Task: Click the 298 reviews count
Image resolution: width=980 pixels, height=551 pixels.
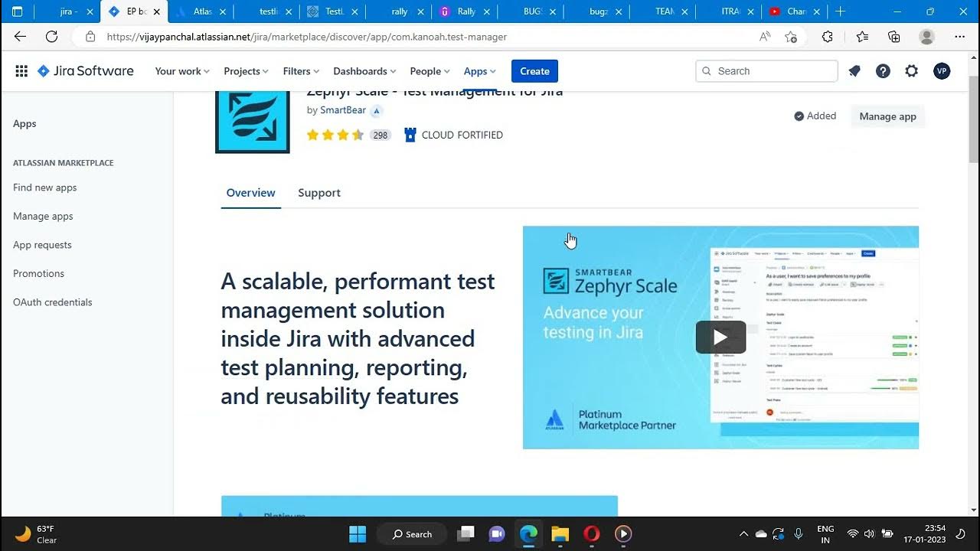Action: coord(380,135)
